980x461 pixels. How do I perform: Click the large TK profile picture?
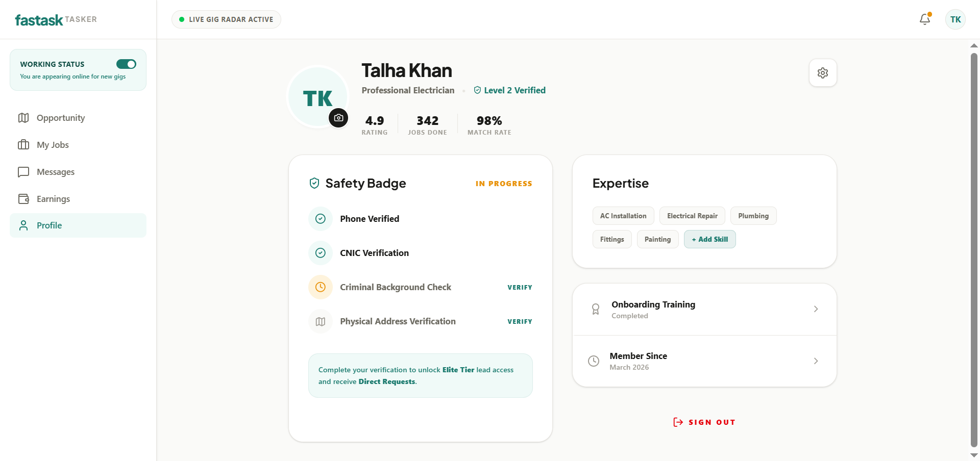[x=318, y=97]
